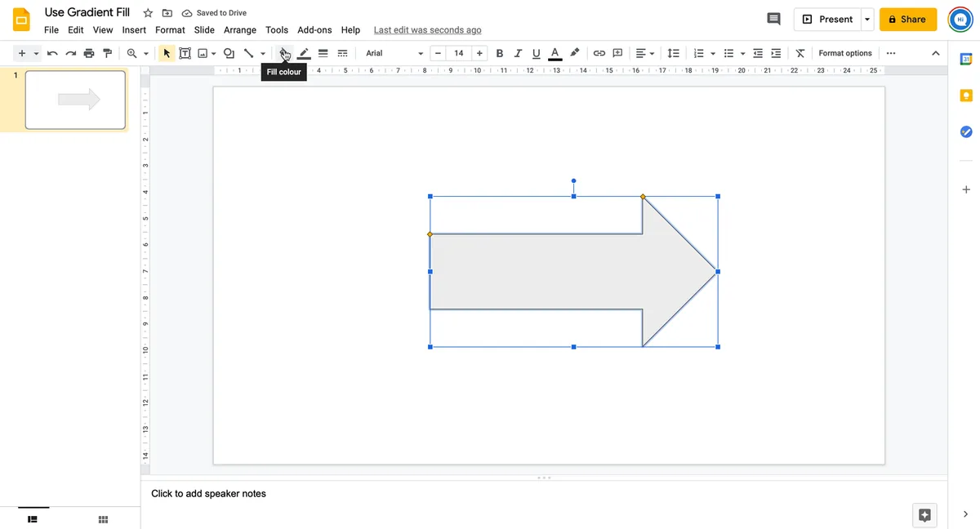The width and height of the screenshot is (980, 529).
Task: Open the Fill colour bucket tool
Action: click(284, 53)
